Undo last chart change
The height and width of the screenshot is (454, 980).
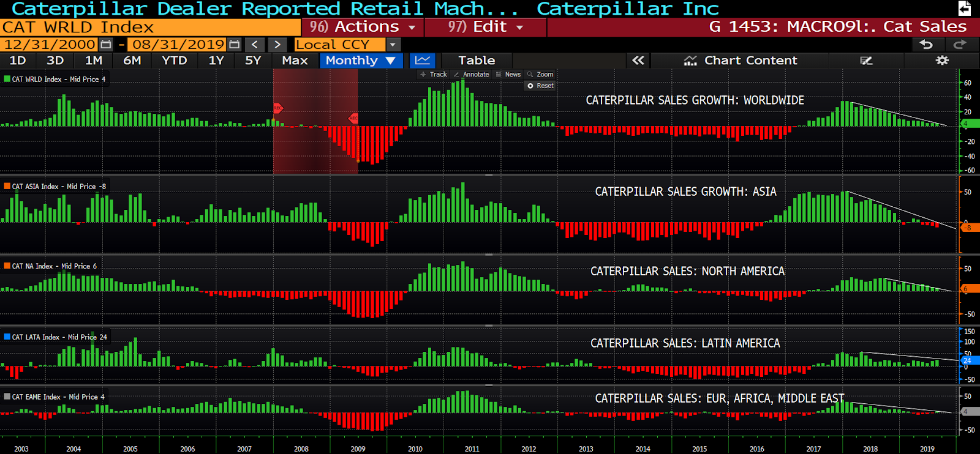pyautogui.click(x=926, y=44)
